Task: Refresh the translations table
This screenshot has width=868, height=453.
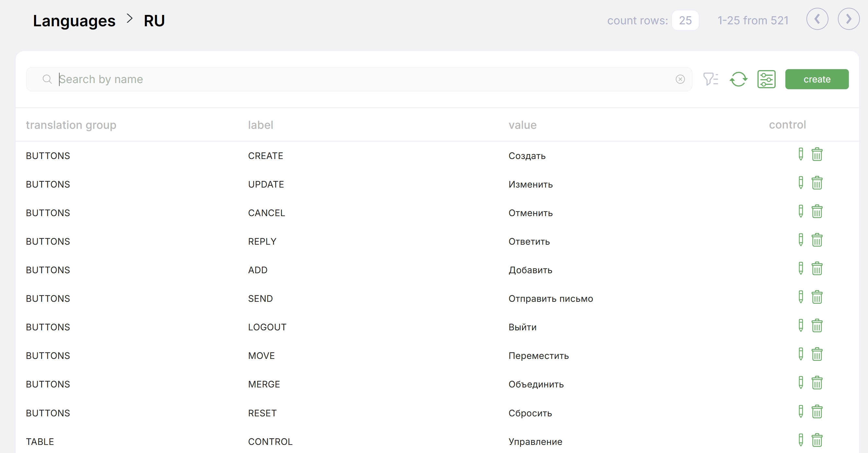Action: pyautogui.click(x=738, y=79)
